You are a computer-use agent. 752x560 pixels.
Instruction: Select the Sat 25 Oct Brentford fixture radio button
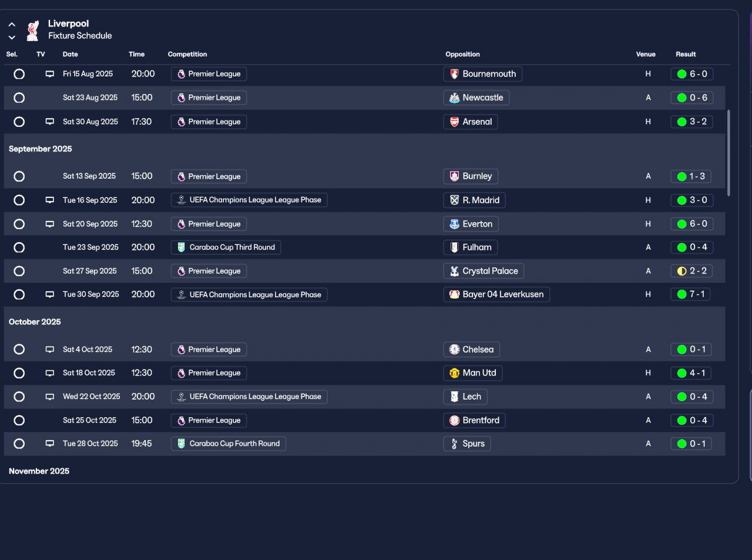coord(19,420)
